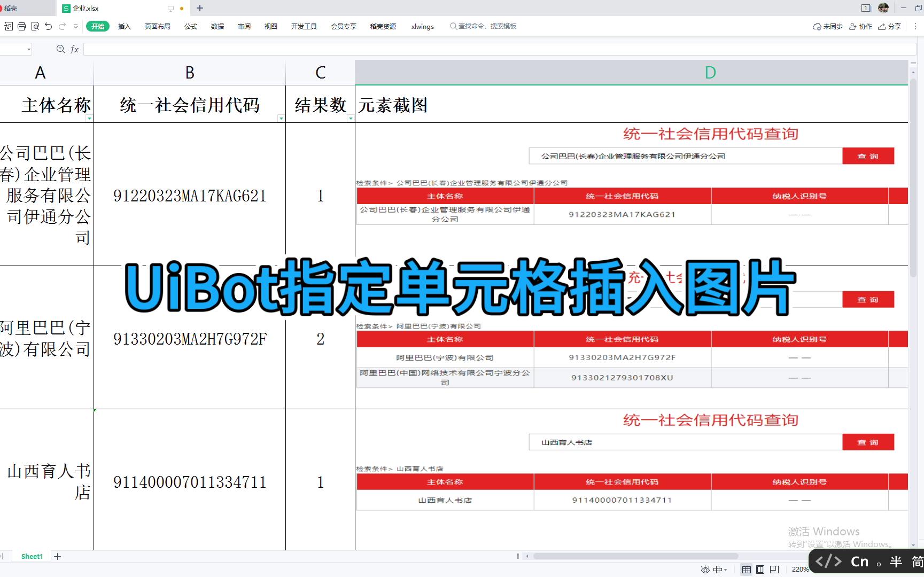Switch to the 页面布局 tab

point(158,26)
